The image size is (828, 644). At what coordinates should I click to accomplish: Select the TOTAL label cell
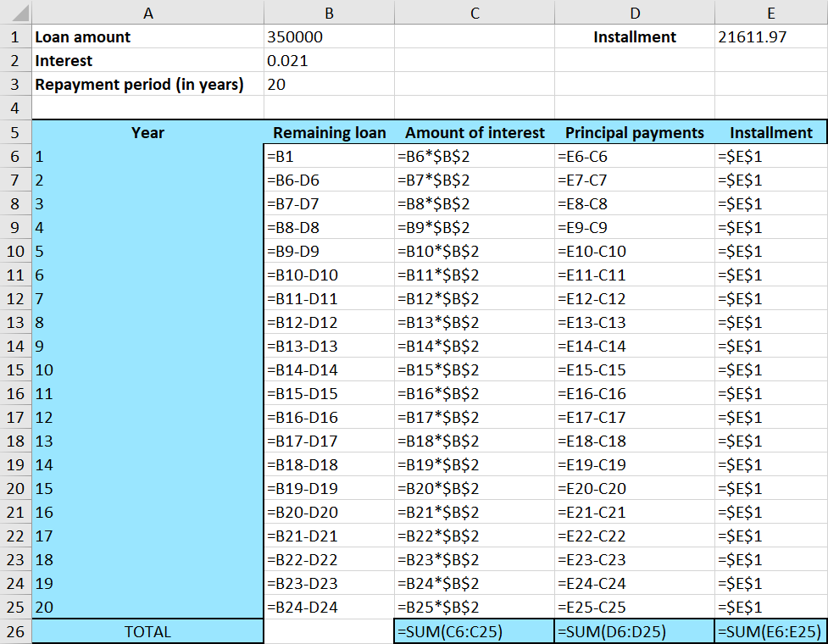click(x=148, y=631)
